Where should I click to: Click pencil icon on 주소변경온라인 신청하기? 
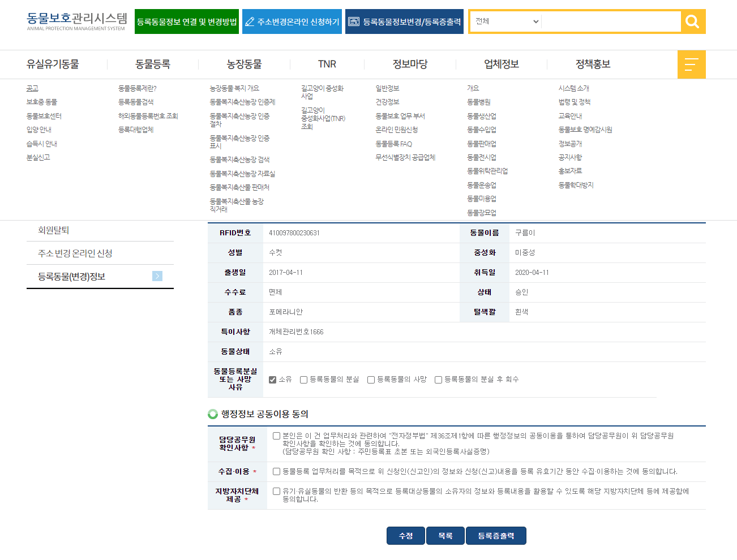tap(250, 22)
